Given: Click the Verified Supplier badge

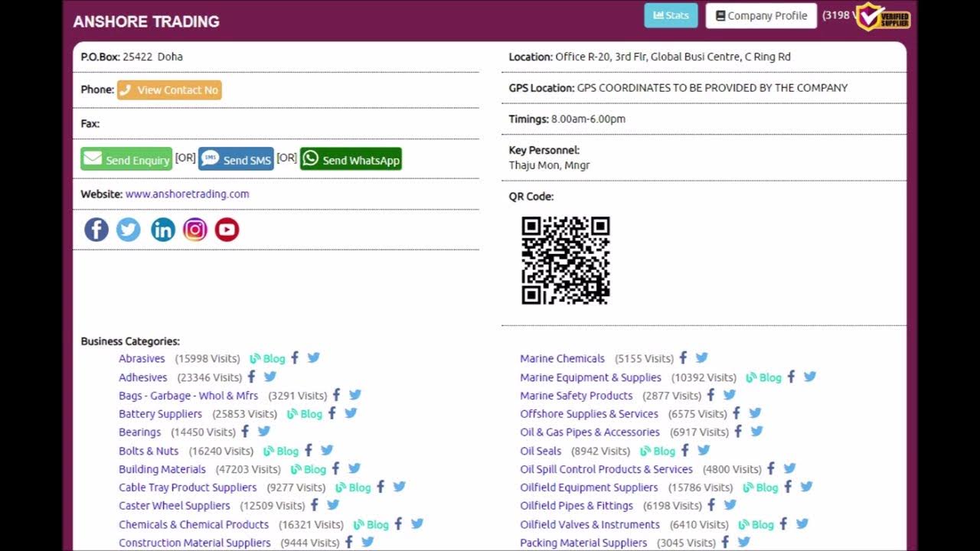Looking at the screenshot, I should (883, 17).
